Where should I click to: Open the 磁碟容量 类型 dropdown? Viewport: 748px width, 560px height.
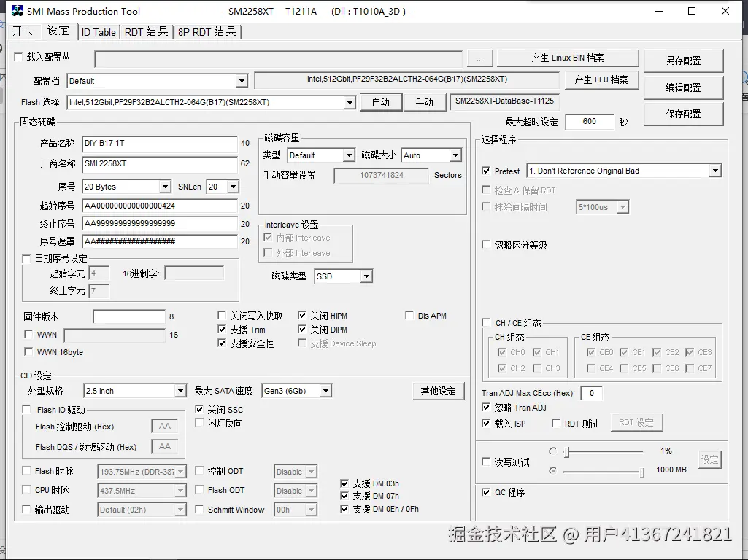pos(350,155)
